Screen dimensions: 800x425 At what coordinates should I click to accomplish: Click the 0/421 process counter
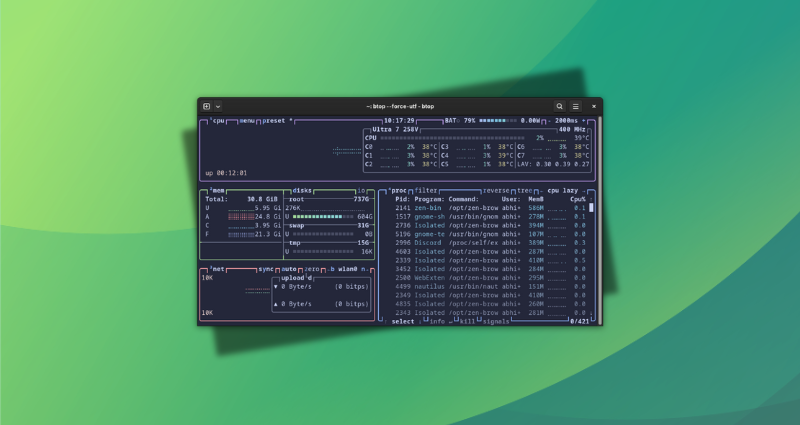579,322
